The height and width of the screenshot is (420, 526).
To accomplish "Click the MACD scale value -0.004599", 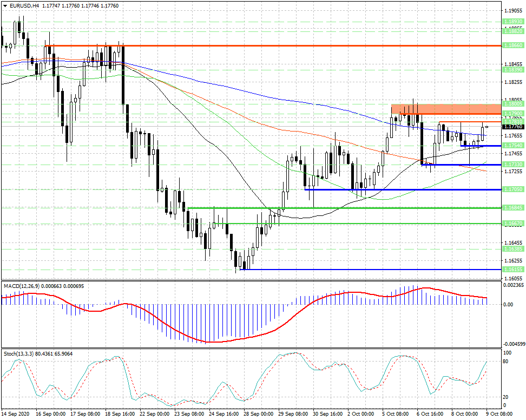I will [x=514, y=344].
